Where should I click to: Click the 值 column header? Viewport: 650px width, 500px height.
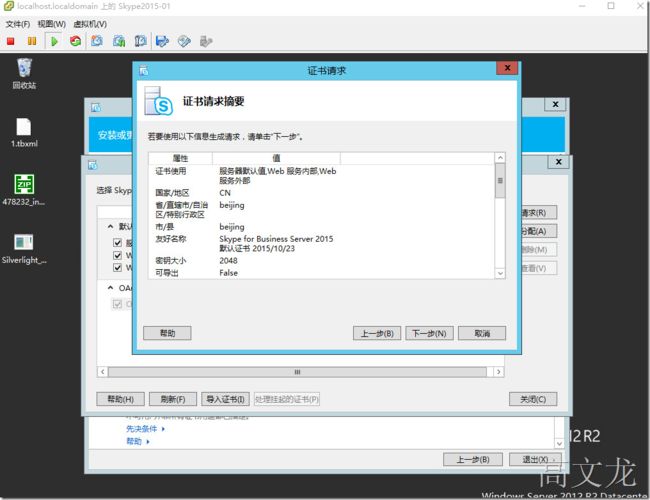pos(276,158)
